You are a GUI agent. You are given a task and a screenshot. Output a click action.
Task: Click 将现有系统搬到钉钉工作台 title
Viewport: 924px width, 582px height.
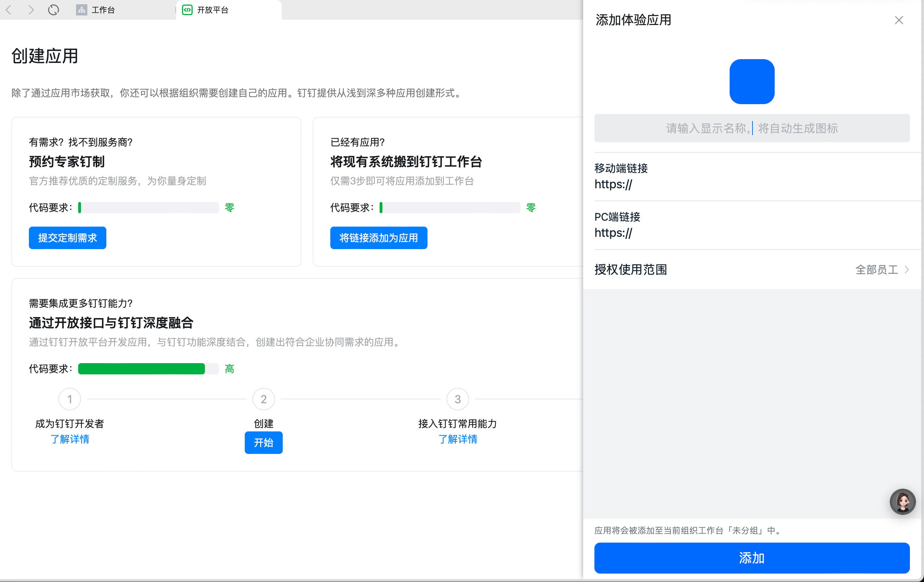[406, 162]
